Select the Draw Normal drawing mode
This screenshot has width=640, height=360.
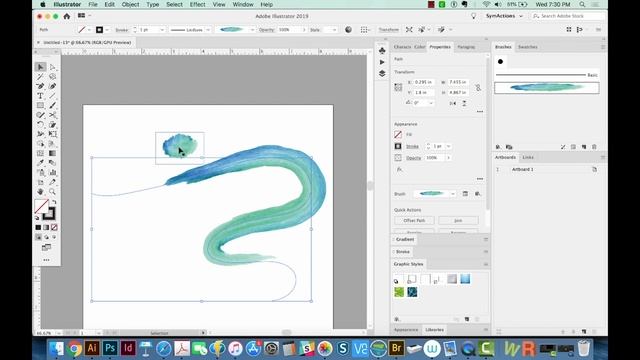point(38,237)
